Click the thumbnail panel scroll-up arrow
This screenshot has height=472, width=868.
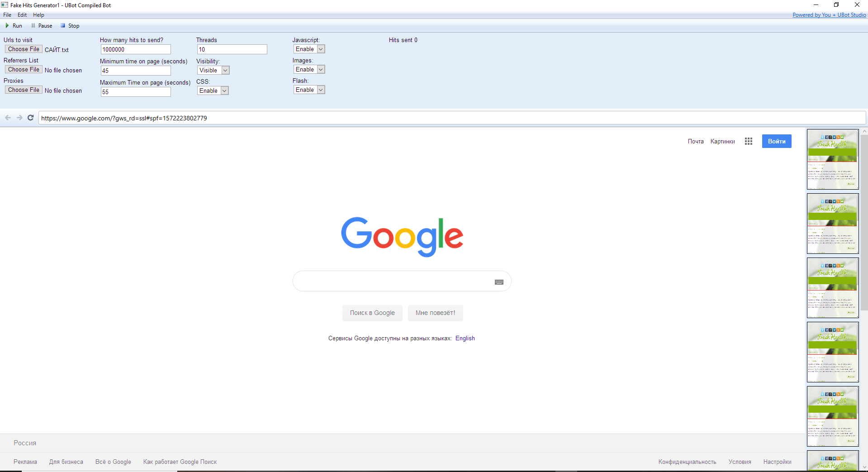864,131
